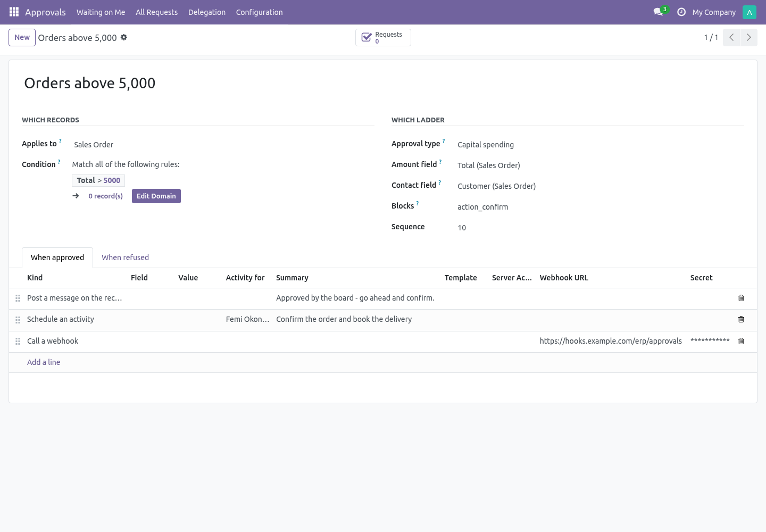
Task: Go to the previous record arrow
Action: (731, 37)
